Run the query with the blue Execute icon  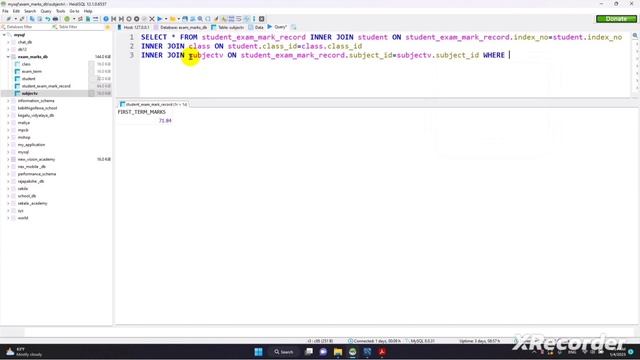point(160,19)
